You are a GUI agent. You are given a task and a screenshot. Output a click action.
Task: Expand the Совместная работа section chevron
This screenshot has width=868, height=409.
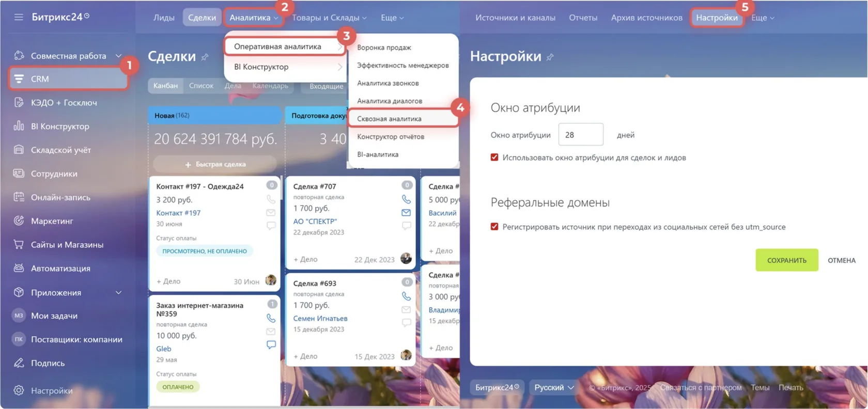[118, 56]
